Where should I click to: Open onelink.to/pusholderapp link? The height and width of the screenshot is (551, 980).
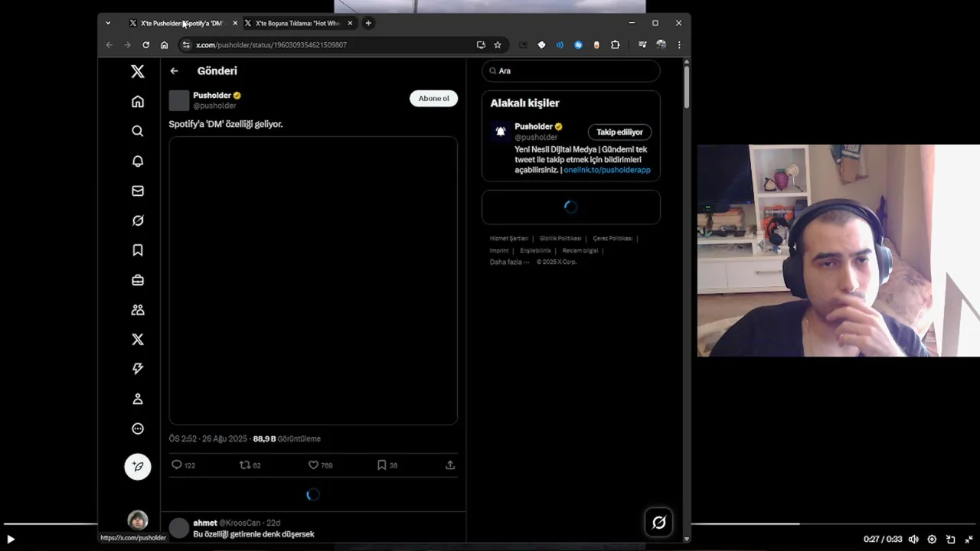coord(607,170)
